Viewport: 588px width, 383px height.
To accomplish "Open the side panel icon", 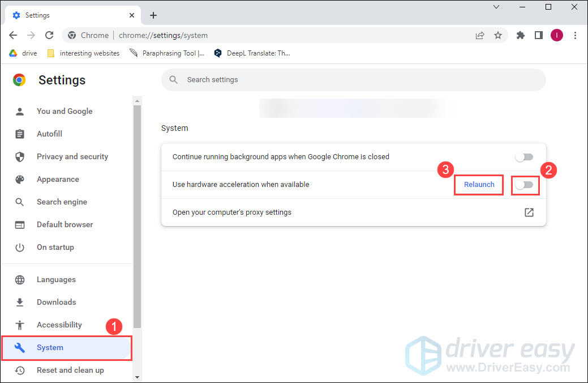I will pyautogui.click(x=539, y=35).
